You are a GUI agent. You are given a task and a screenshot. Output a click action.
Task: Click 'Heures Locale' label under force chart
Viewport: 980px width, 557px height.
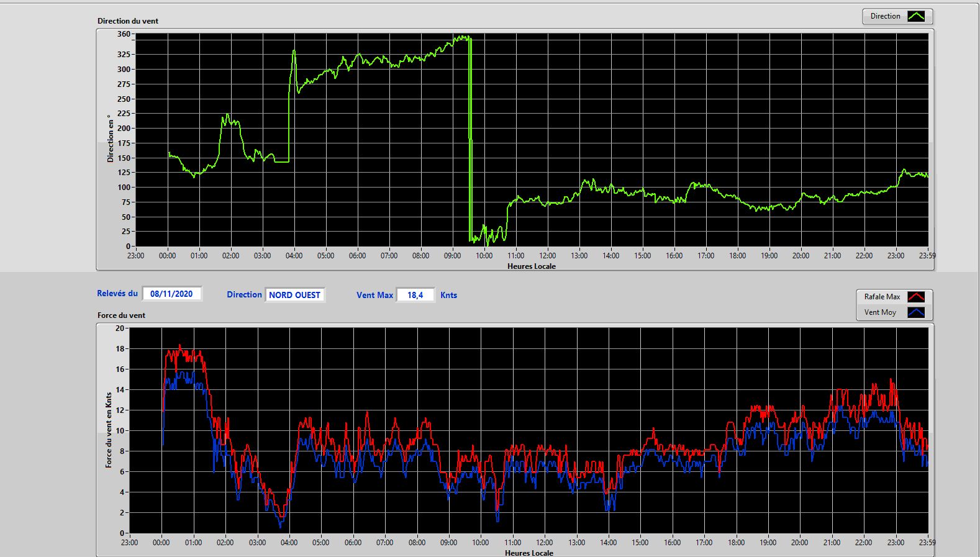529,553
